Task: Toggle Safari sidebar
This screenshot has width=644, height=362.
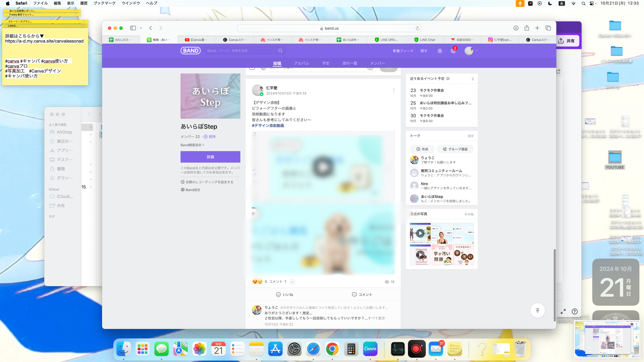Action: 133,28
